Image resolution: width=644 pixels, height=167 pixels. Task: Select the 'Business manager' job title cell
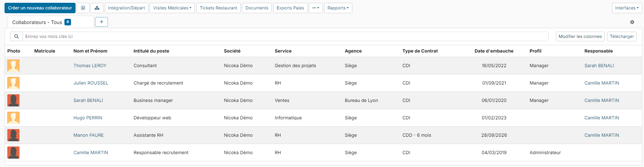153,100
